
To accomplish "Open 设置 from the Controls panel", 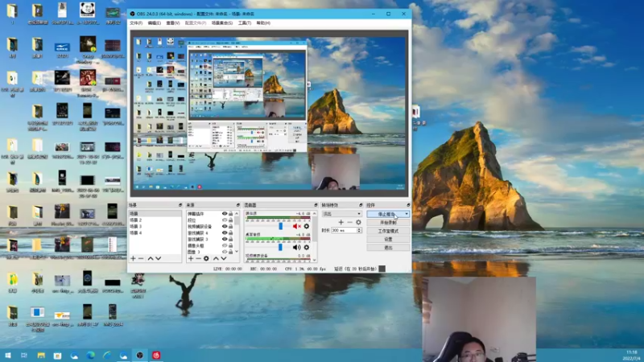I will tap(388, 239).
